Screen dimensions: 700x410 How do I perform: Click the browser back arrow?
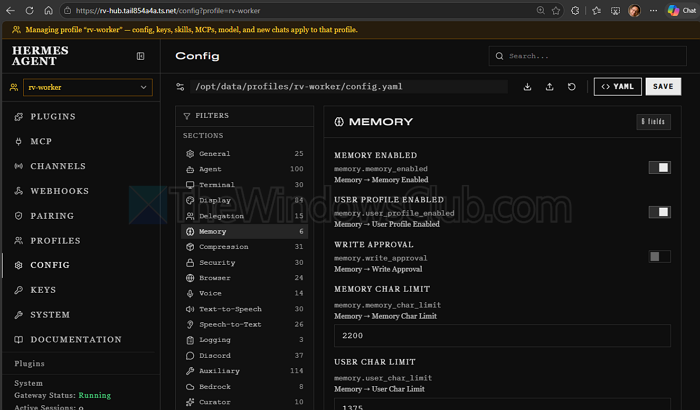coord(10,10)
